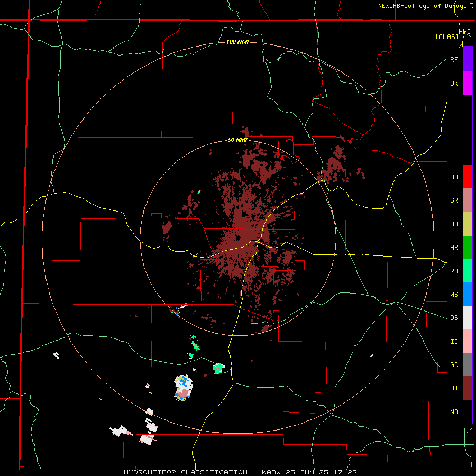The width and height of the screenshot is (476, 476).
Task: Click the GC legend label
Action: pyautogui.click(x=454, y=364)
